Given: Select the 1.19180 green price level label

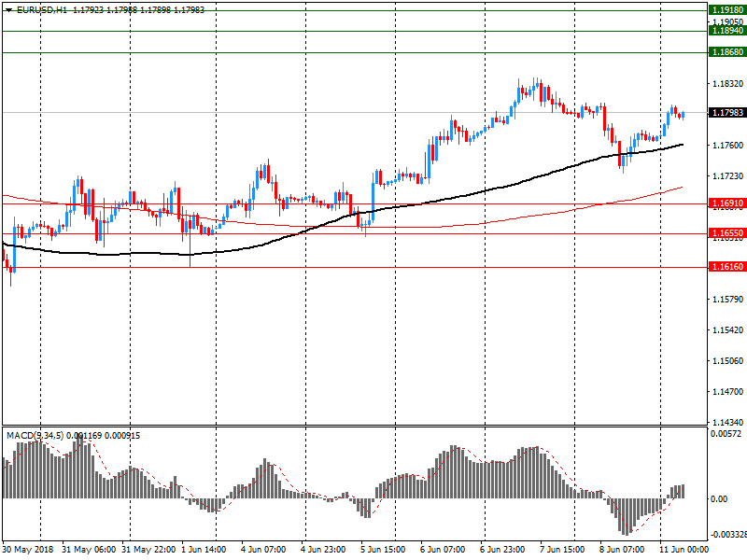Looking at the screenshot, I should (727, 10).
